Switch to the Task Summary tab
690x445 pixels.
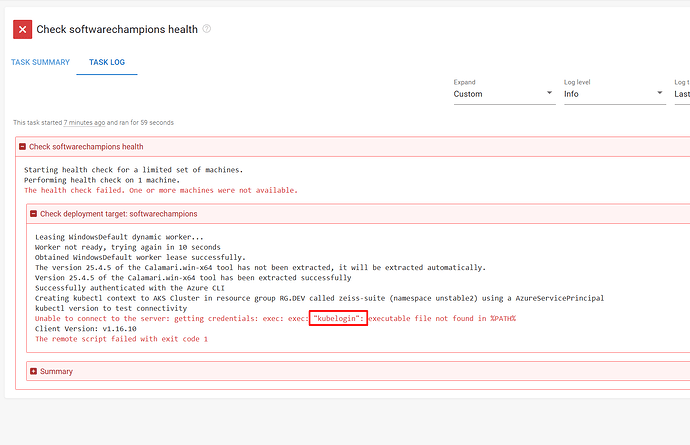[40, 62]
